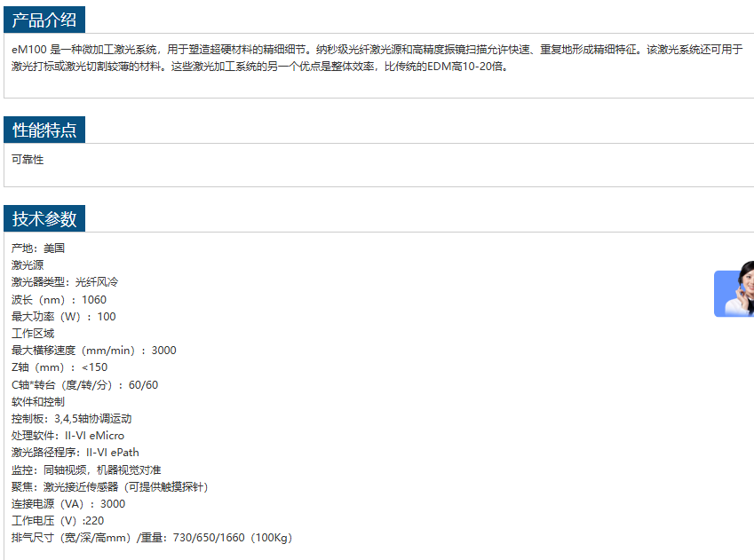The height and width of the screenshot is (560, 754).
Task: Click the 连接电源（VA）：3000 line
Action: pos(68,504)
